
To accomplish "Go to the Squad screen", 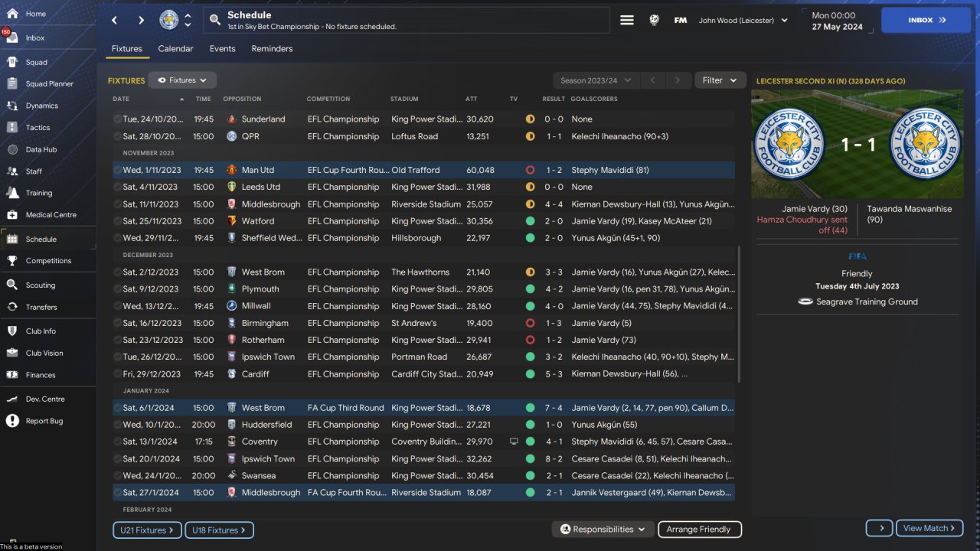I will [36, 62].
